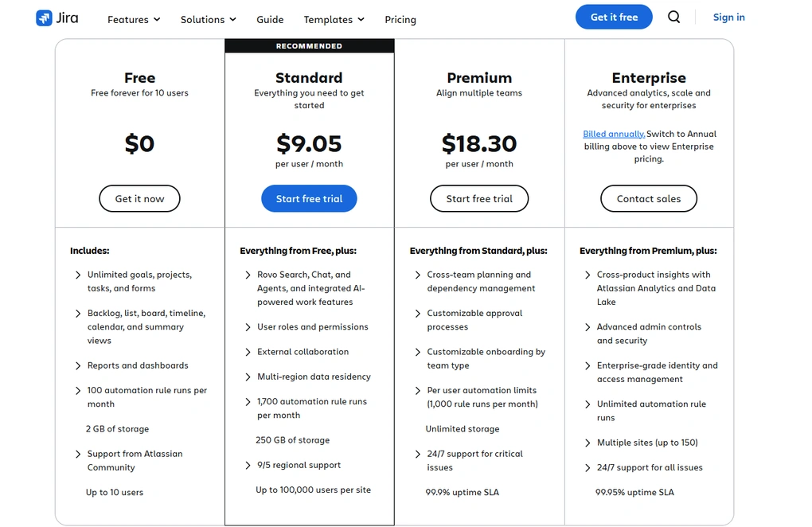Open the Templates dropdown
This screenshot has width=812, height=527.
[333, 19]
